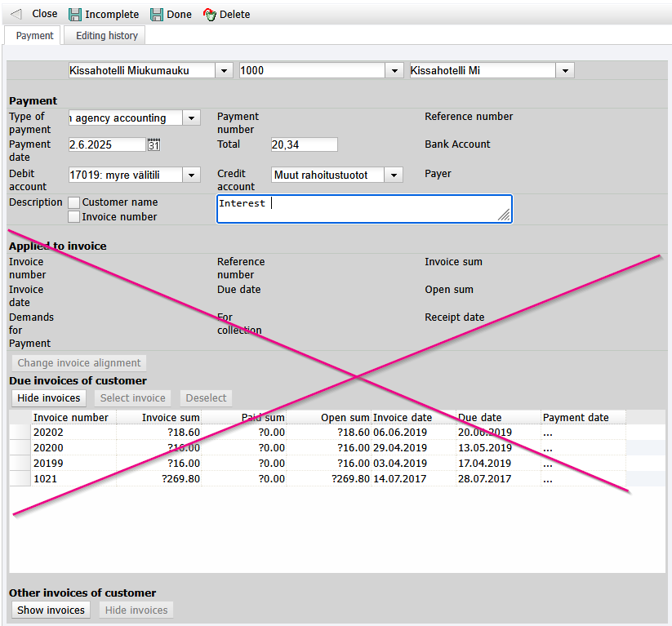This screenshot has width=672, height=626.
Task: Click the Description text area
Action: [x=364, y=209]
